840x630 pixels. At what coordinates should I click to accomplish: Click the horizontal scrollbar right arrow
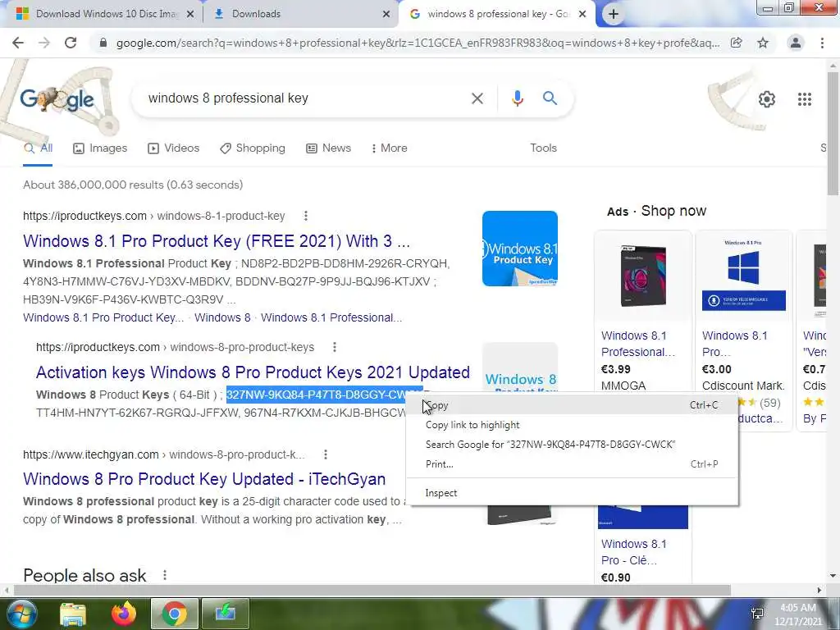coord(819,591)
